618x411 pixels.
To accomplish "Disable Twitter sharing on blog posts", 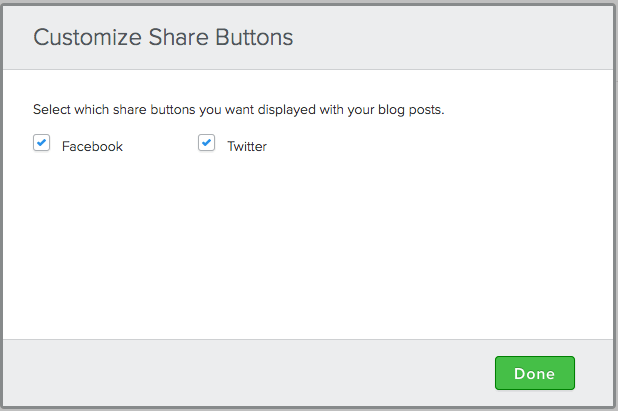I will [207, 143].
